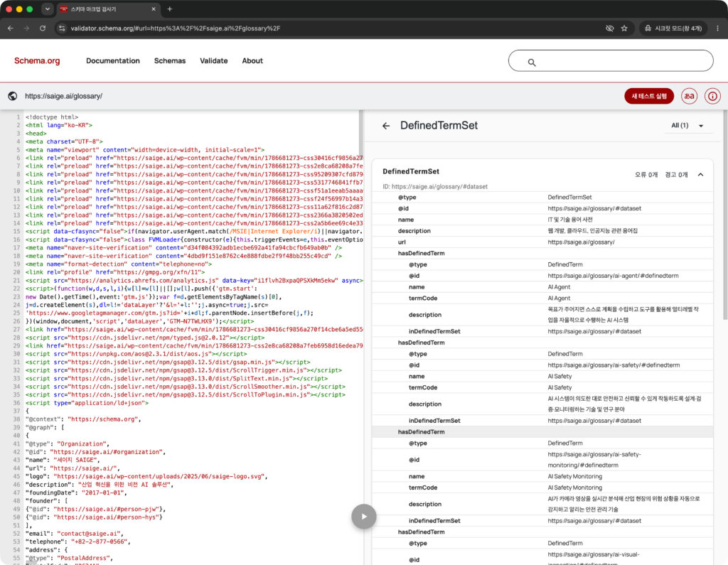Click the naver-site-verification meta on line 17

(x=184, y=248)
